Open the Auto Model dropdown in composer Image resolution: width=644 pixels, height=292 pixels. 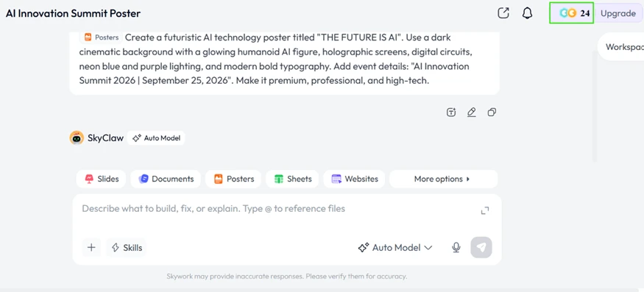click(395, 247)
